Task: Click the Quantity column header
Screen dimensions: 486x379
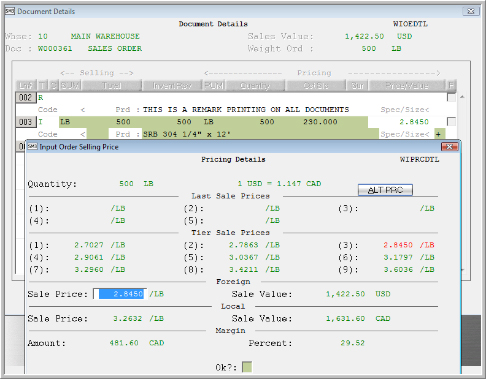Action: [x=255, y=86]
